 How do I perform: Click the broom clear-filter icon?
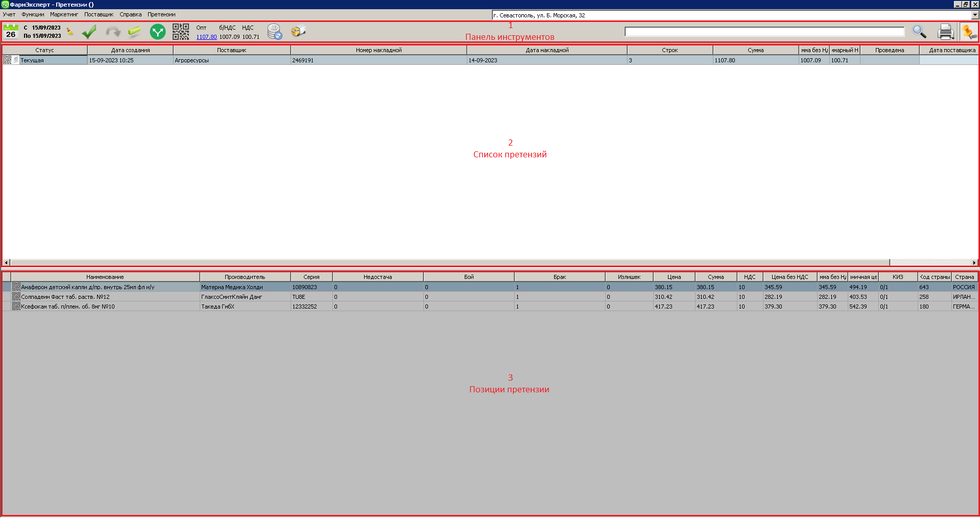click(x=70, y=32)
